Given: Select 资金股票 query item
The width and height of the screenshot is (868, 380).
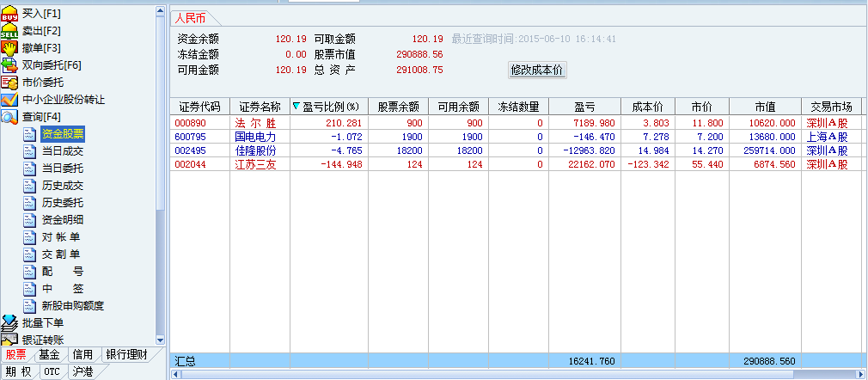Looking at the screenshot, I should [63, 133].
